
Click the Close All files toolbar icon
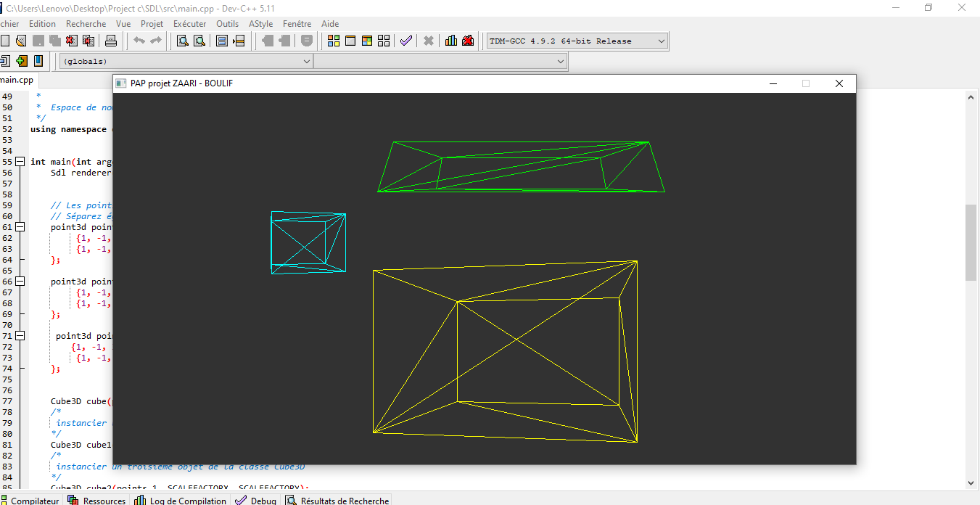click(88, 41)
